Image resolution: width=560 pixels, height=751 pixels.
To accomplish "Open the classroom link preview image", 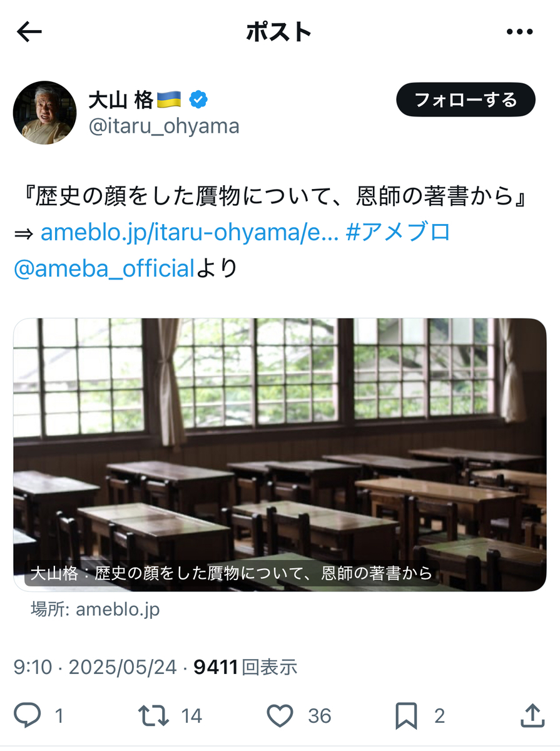I will pyautogui.click(x=280, y=454).
